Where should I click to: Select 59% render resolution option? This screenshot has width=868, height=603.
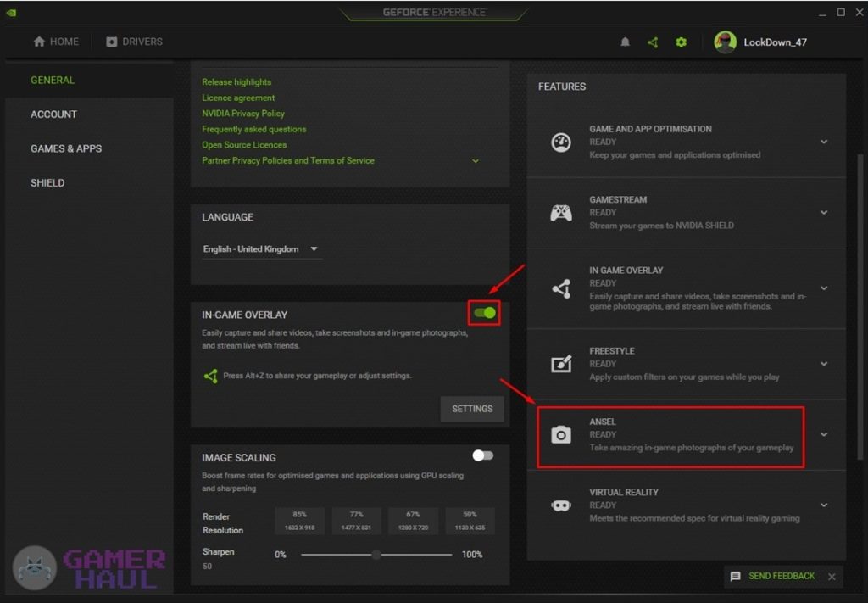click(x=470, y=521)
